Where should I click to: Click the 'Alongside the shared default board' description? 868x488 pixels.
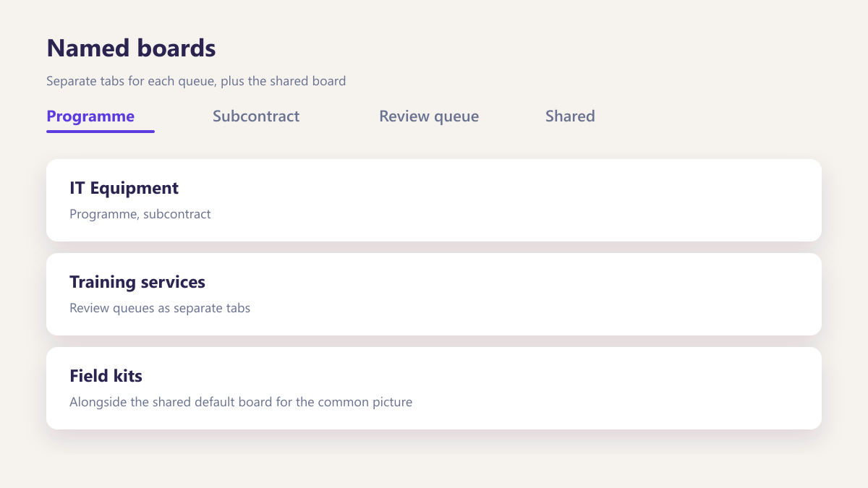pyautogui.click(x=241, y=402)
